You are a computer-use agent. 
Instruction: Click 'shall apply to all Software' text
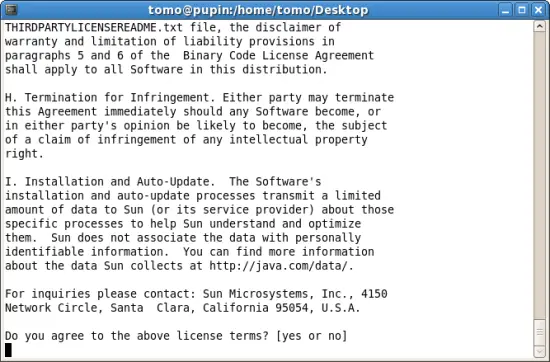click(94, 69)
